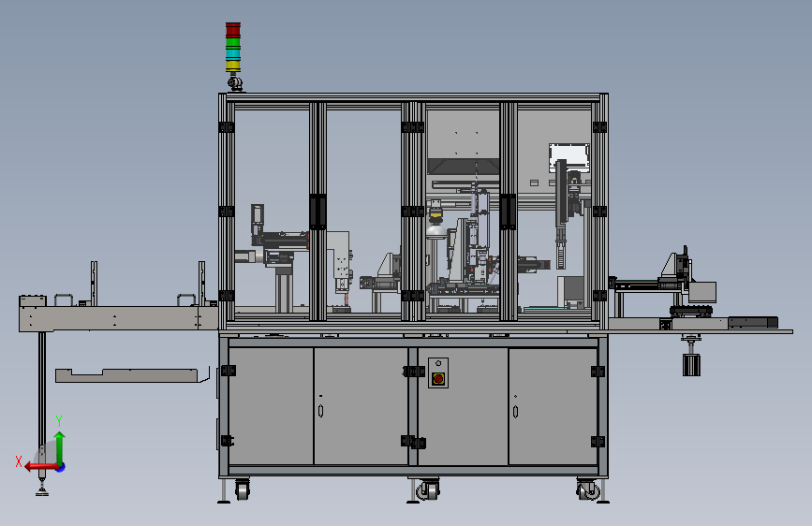
Task: Select the signal tower's swivel base mount
Action: [235, 83]
